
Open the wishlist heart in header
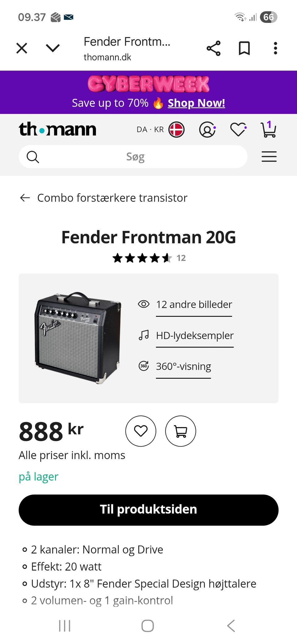pyautogui.click(x=238, y=129)
